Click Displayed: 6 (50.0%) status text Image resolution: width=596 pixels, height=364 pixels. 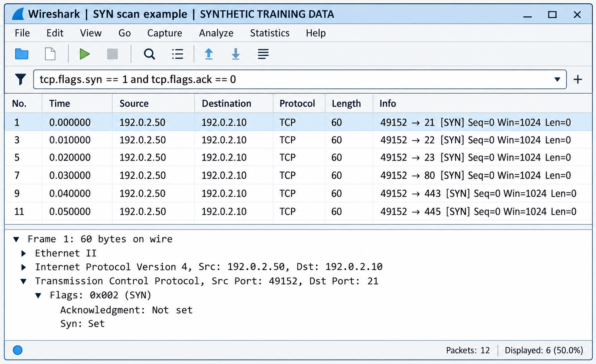(x=544, y=350)
